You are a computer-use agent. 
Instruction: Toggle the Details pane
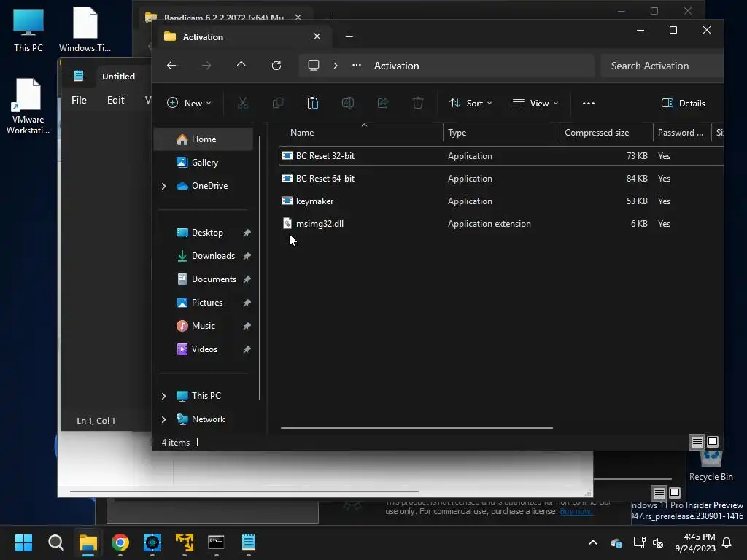684,103
